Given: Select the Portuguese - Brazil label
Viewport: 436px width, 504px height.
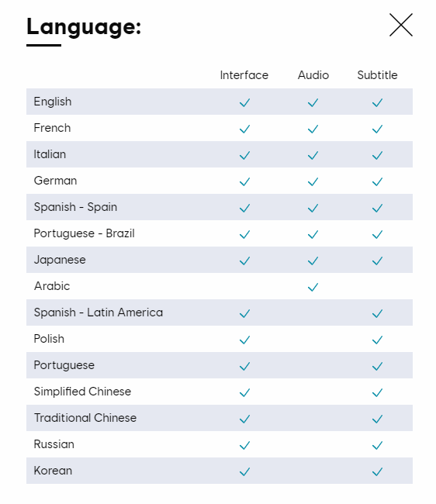Looking at the screenshot, I should [x=85, y=233].
